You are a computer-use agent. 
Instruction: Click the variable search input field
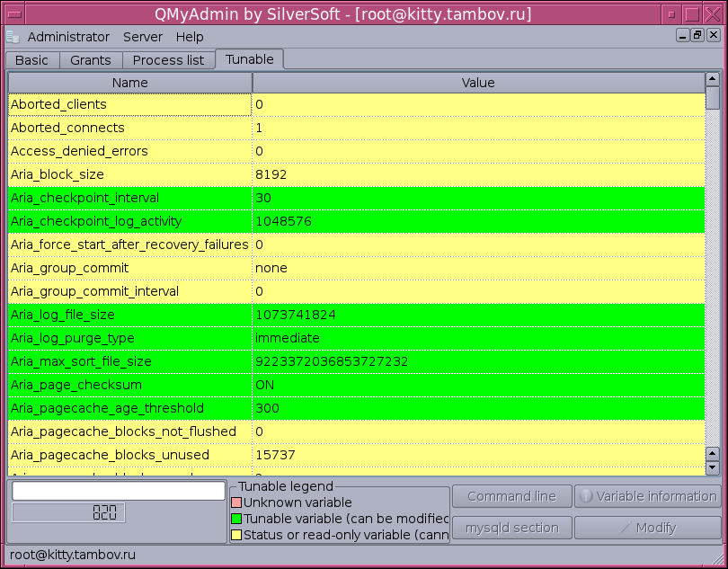pos(118,491)
